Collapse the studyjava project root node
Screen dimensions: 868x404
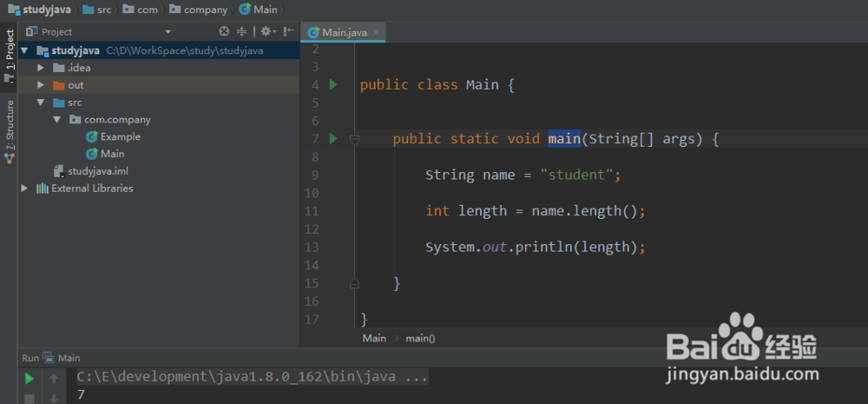23,51
